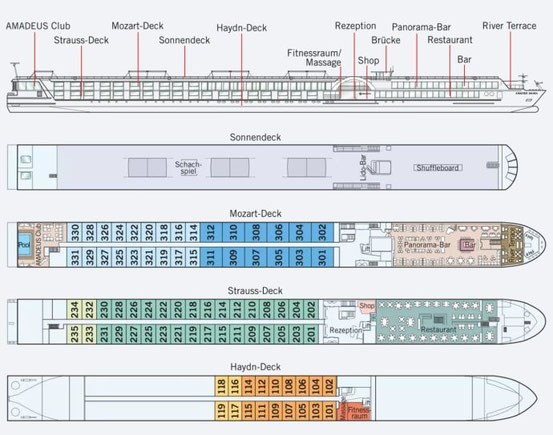Select cabin 331

pos(75,257)
